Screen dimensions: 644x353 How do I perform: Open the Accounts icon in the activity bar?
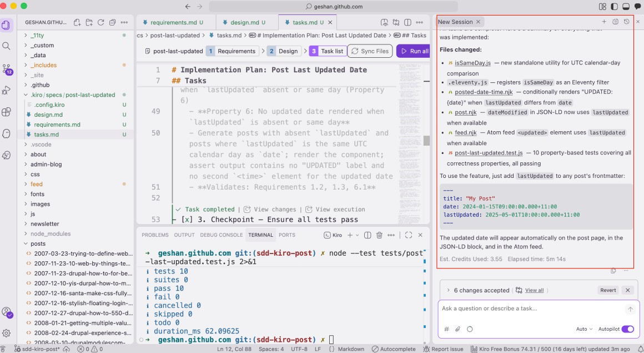(x=6, y=312)
